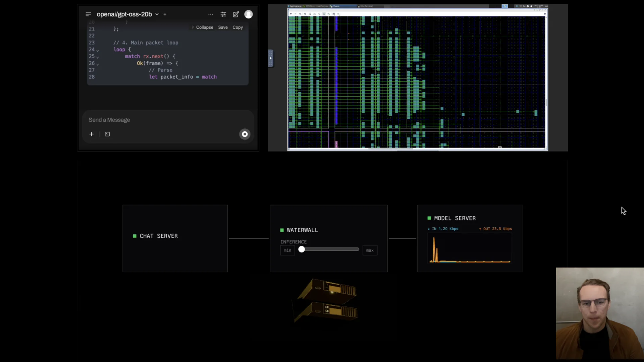
Task: Click the "MODEL SERVER" label
Action: 455,218
